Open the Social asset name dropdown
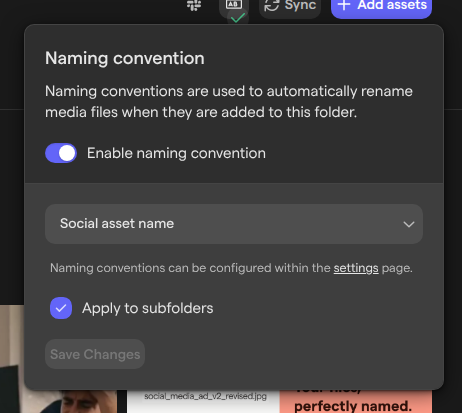 [234, 224]
